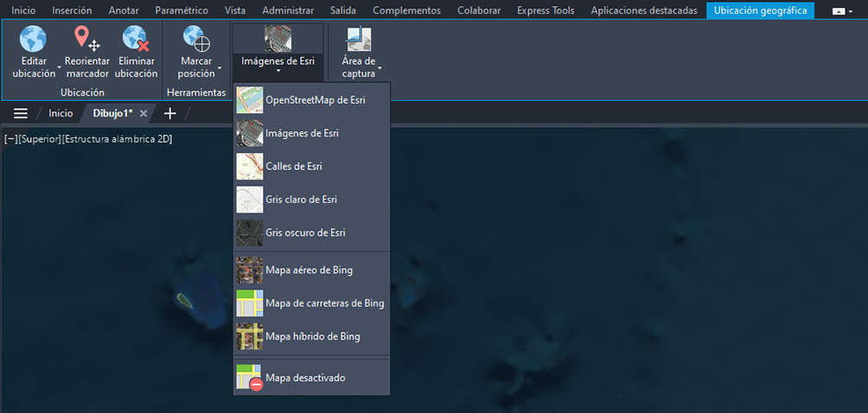Click the Editar ubicación globe icon
868x413 pixels.
(x=33, y=39)
